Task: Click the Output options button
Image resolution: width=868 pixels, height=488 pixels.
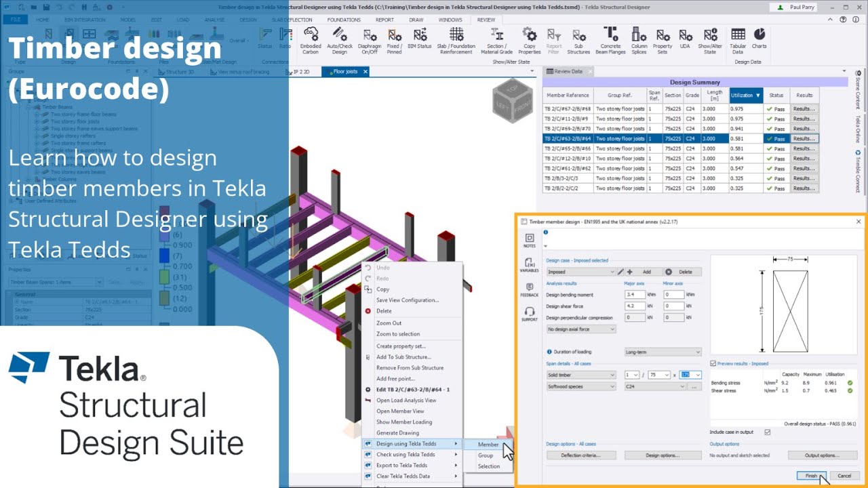Action: [823, 455]
